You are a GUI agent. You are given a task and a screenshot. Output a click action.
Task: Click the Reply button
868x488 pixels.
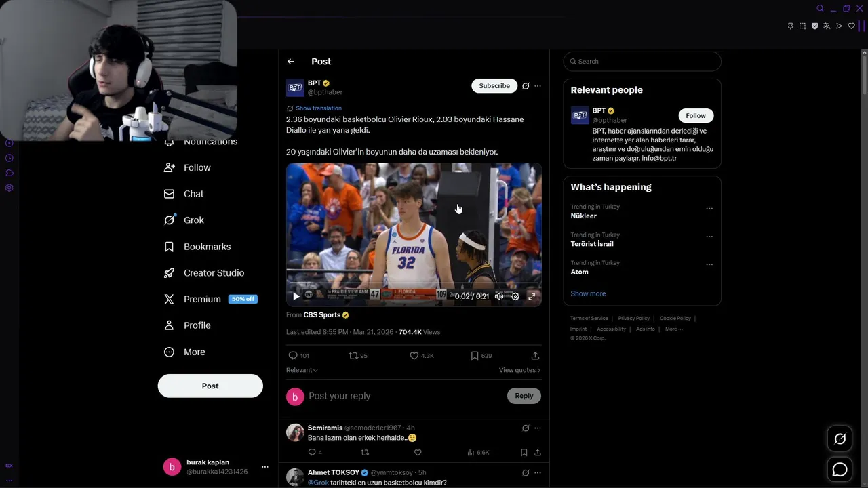click(524, 396)
